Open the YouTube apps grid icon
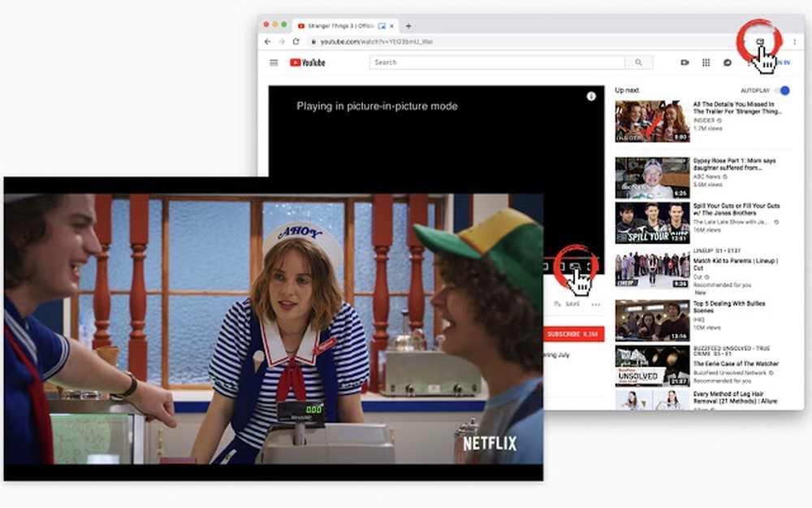 pyautogui.click(x=706, y=63)
